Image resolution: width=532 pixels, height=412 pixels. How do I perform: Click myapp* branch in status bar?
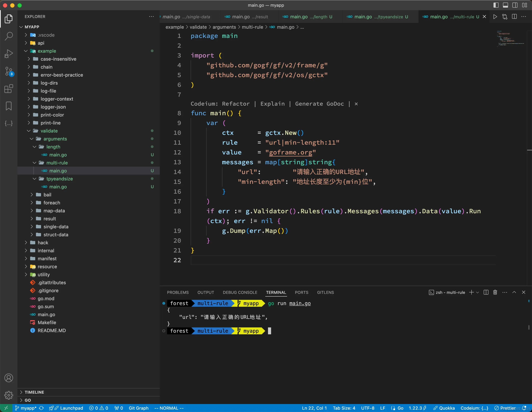click(x=26, y=408)
